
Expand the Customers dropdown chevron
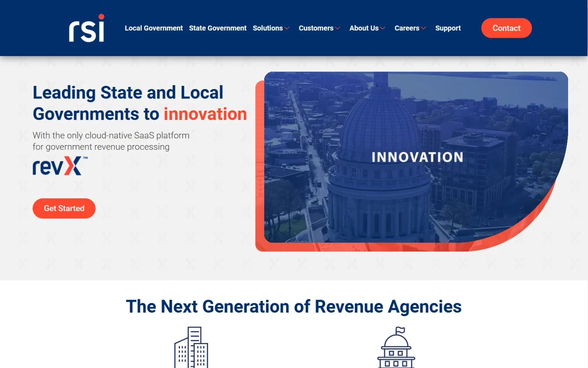click(x=337, y=28)
